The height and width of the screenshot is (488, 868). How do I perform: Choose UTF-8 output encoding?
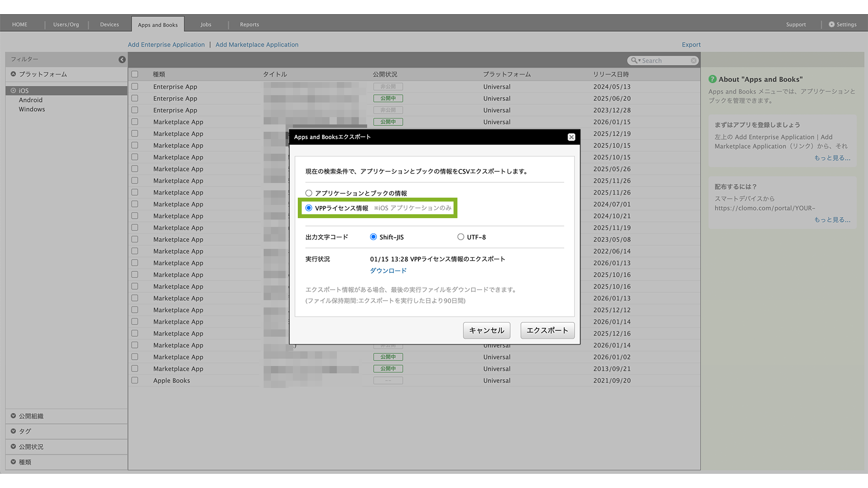(460, 237)
